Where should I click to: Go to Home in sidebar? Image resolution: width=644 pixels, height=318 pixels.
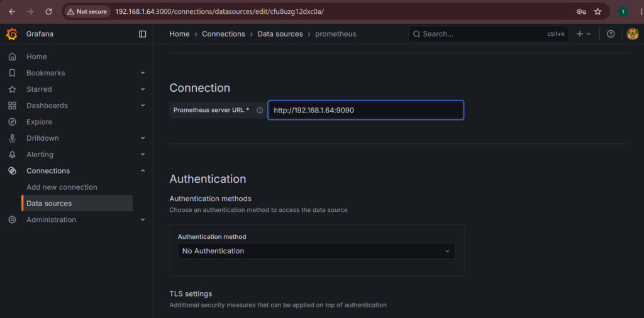pos(36,57)
